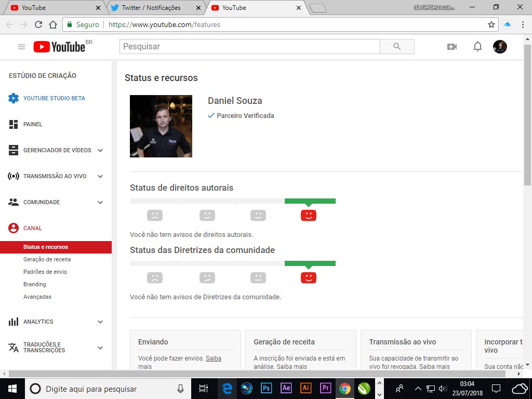Click the red happy face under direitos autorais
Viewport: 532px width, 399px height.
pos(309,215)
